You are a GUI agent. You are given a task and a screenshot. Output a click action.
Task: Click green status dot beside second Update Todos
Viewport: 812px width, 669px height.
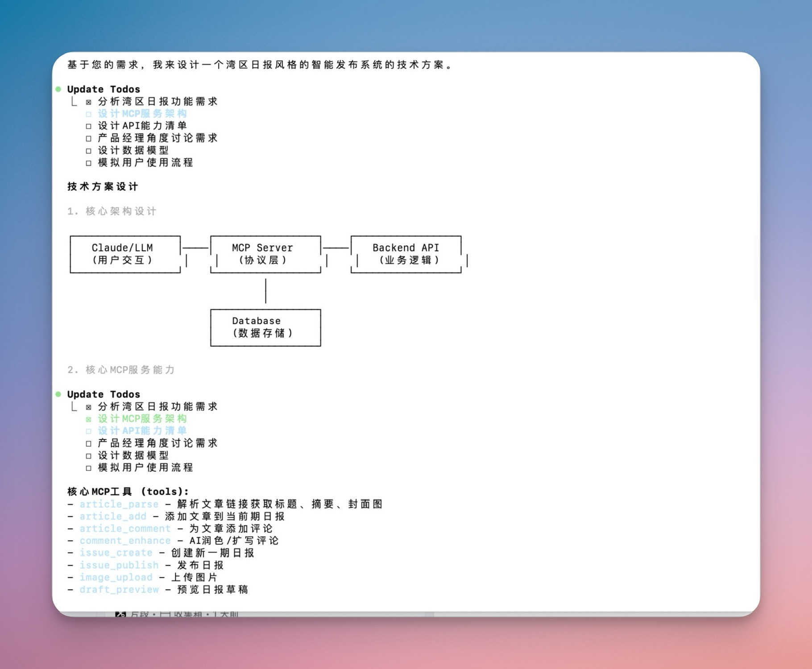[58, 394]
